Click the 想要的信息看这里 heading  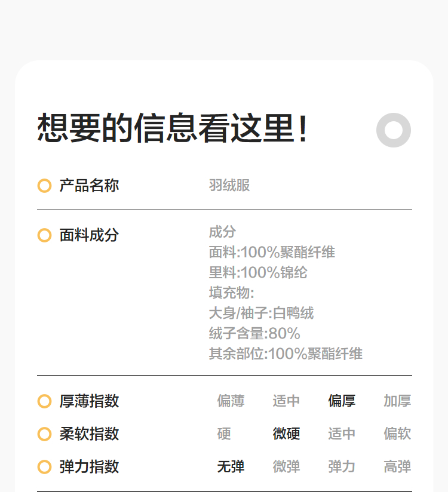click(173, 129)
